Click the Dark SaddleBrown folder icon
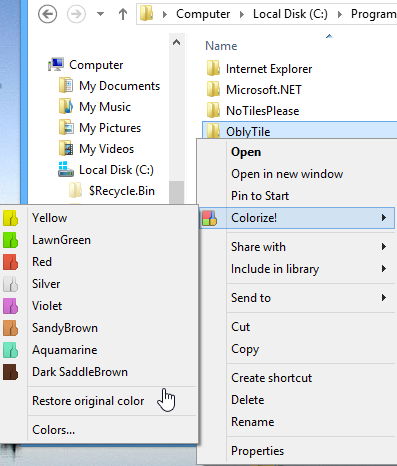Screen dimensions: 397x466 10,372
